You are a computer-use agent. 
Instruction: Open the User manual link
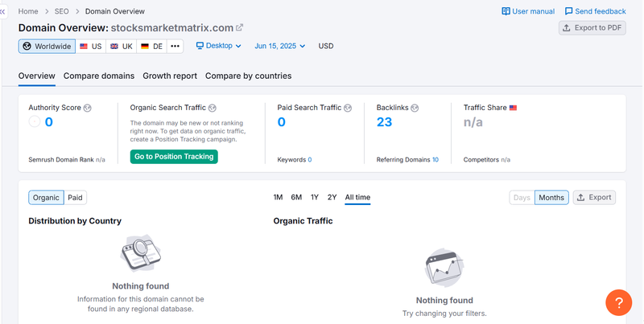coord(528,11)
